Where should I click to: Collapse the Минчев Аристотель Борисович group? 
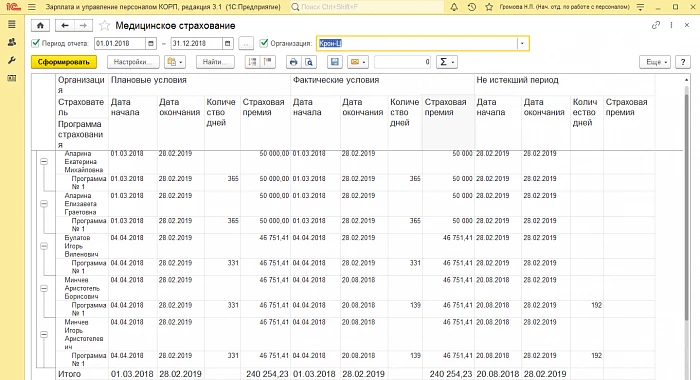click(x=44, y=288)
